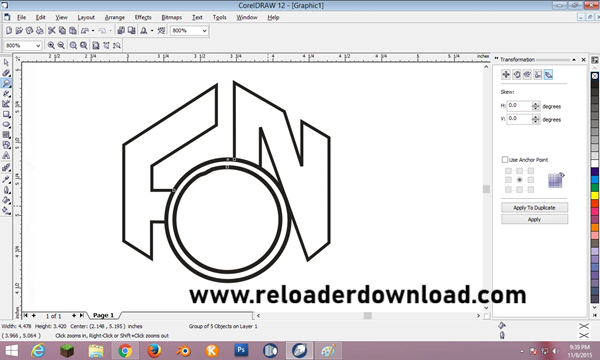Image resolution: width=600 pixels, height=360 pixels.
Task: Click the Apply button
Action: [x=534, y=219]
